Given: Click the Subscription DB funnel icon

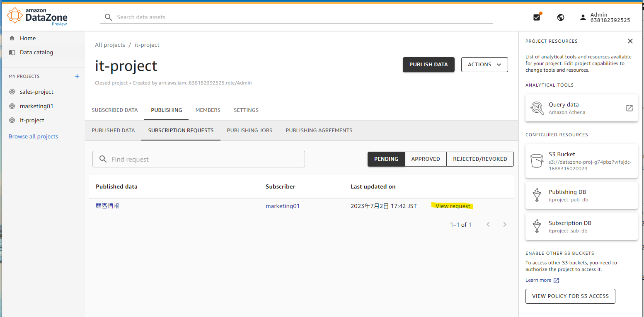Looking at the screenshot, I should click(x=537, y=226).
